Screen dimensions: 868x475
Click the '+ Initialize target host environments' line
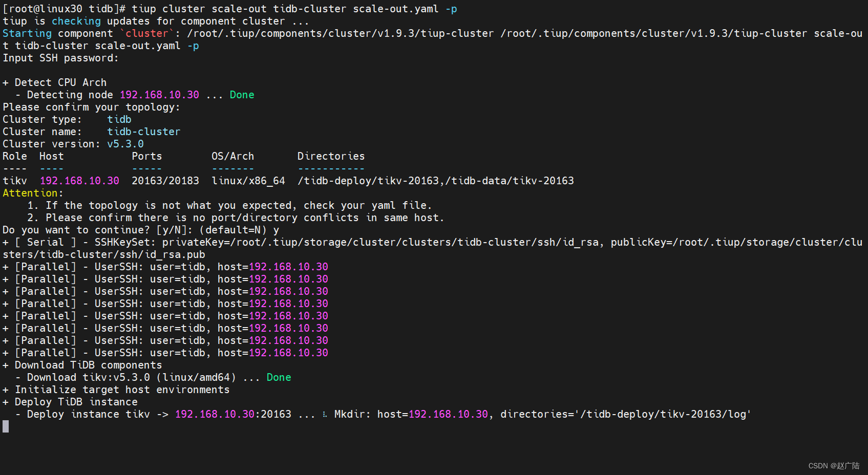(116, 390)
